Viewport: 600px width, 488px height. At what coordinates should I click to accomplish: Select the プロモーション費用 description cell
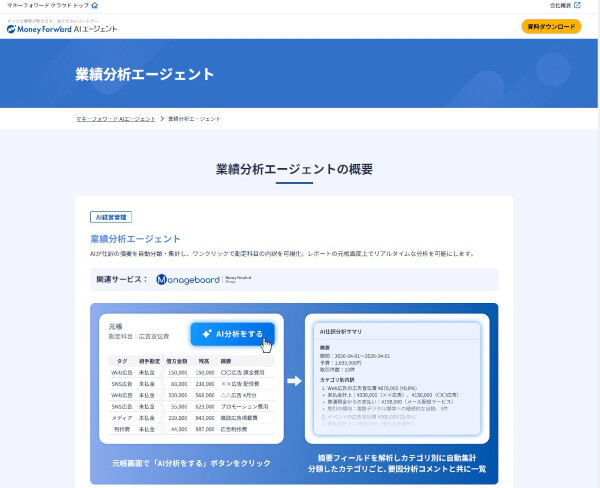pos(245,406)
